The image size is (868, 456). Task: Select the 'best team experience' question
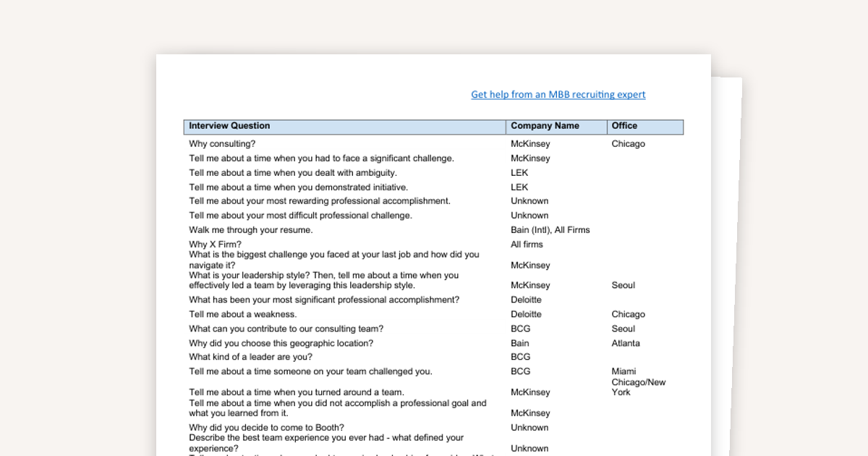326,443
